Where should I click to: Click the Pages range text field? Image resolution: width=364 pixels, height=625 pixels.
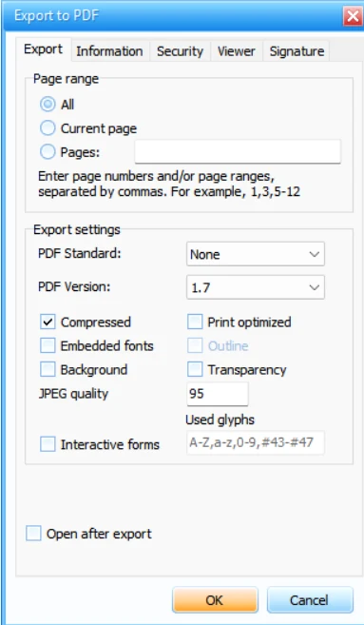238,151
